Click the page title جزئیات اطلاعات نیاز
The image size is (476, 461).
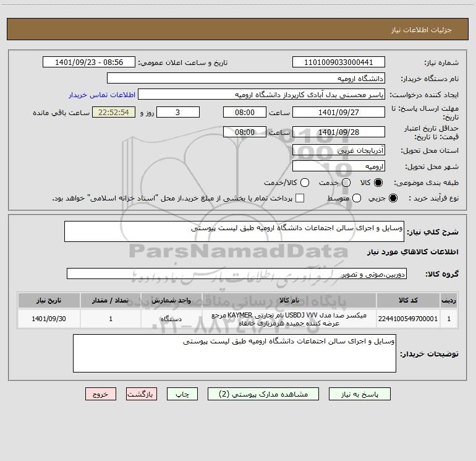tap(422, 30)
